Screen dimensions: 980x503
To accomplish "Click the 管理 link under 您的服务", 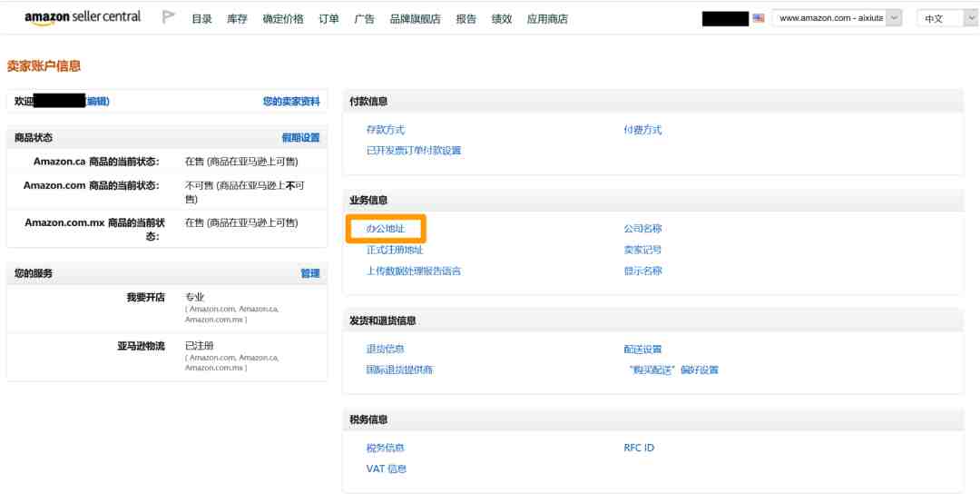I will pyautogui.click(x=310, y=273).
